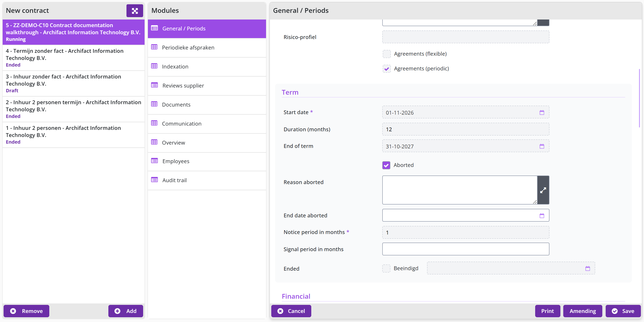644x322 pixels.
Task: Save the contract with Save button
Action: (x=623, y=311)
